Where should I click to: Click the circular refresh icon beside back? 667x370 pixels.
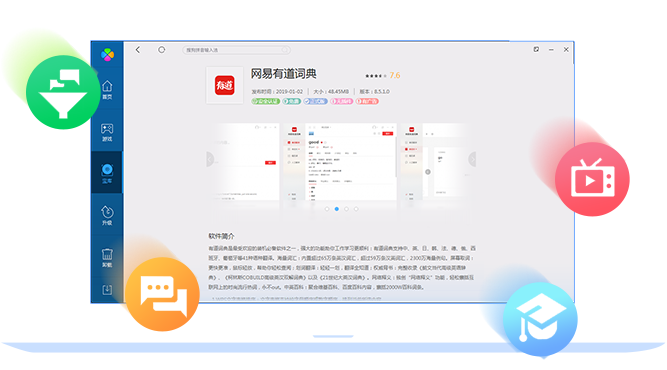[162, 50]
